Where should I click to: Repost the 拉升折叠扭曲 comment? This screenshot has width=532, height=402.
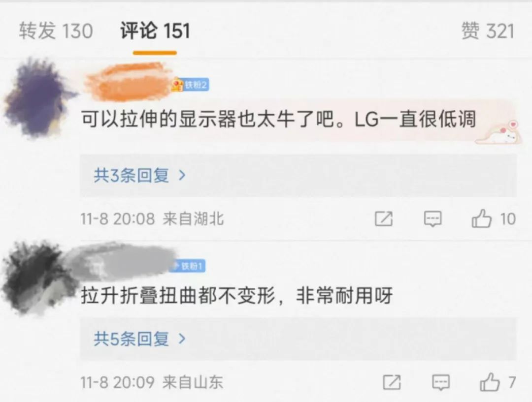pyautogui.click(x=392, y=382)
